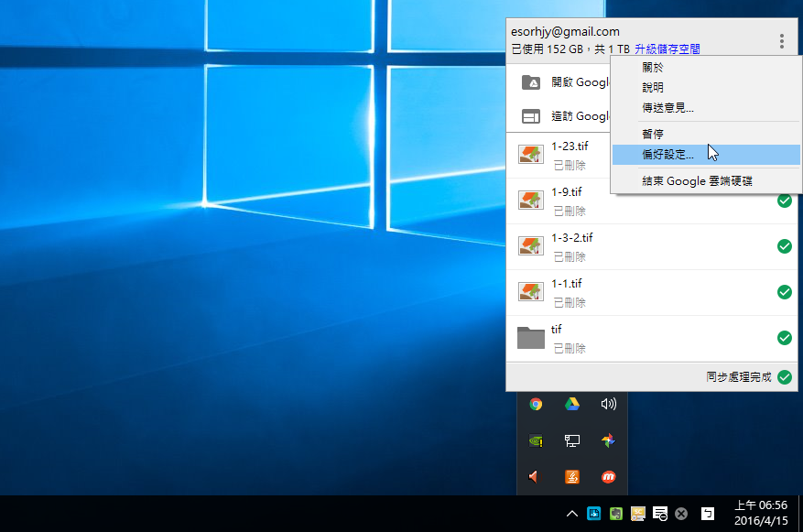Click the orange speaker tray icon
This screenshot has width=803, height=532.
534,477
